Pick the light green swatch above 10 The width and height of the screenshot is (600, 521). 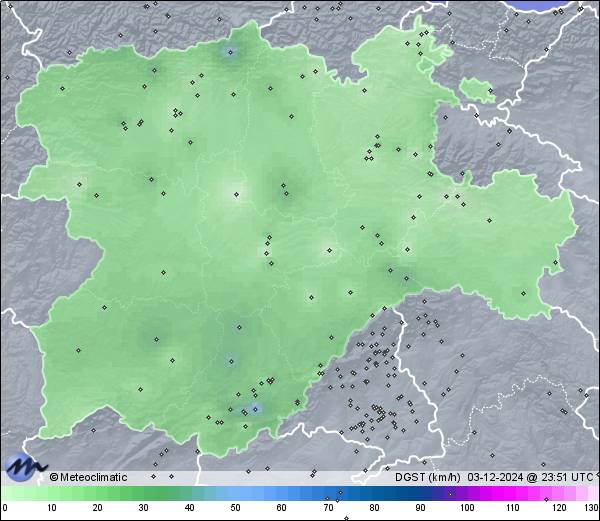coord(52,493)
